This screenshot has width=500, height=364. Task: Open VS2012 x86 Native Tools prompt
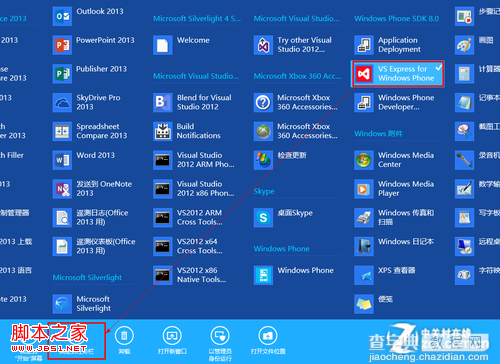(x=190, y=275)
